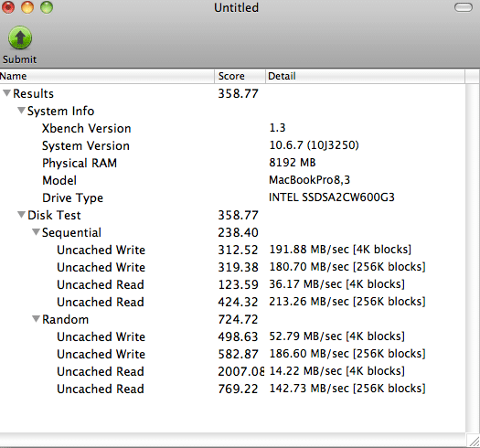The width and height of the screenshot is (480, 448).
Task: Click the 14.22 MB/sec 4K blocks detail
Action: click(x=336, y=371)
